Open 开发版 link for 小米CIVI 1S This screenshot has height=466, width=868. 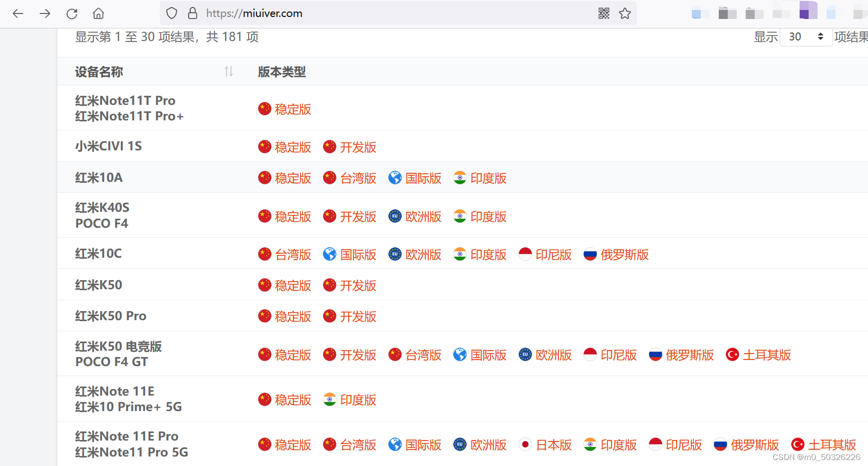click(x=358, y=147)
